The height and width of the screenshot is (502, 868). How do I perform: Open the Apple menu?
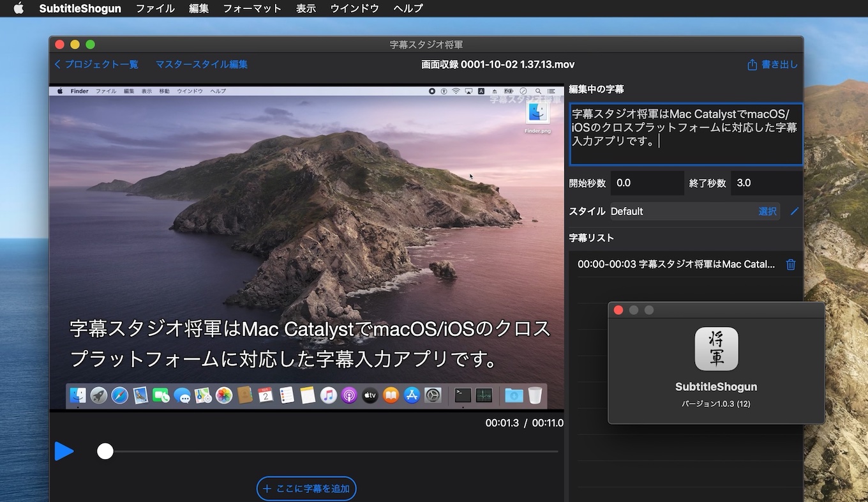[x=19, y=8]
